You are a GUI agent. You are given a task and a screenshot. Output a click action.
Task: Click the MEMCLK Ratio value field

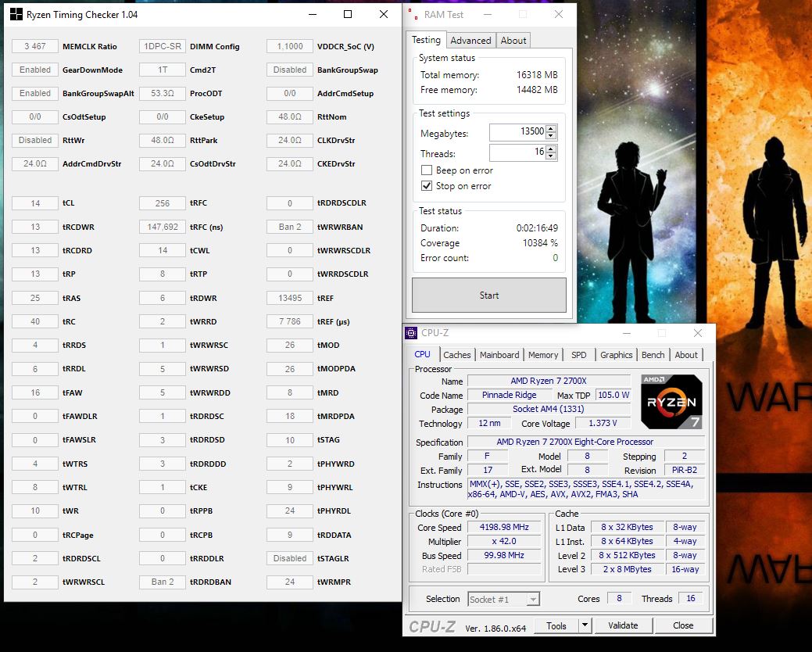click(x=35, y=46)
